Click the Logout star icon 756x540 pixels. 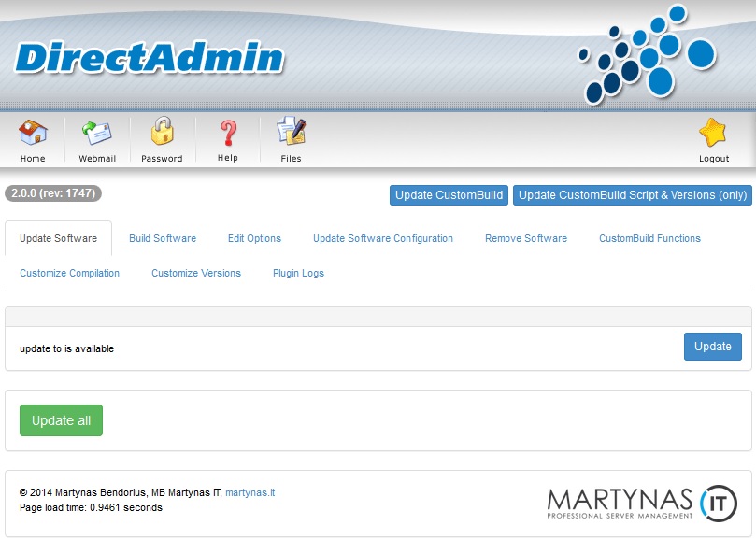click(x=713, y=134)
